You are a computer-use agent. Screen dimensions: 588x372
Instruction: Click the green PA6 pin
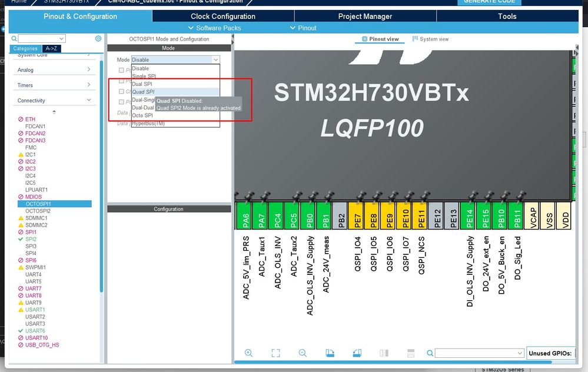click(x=244, y=215)
